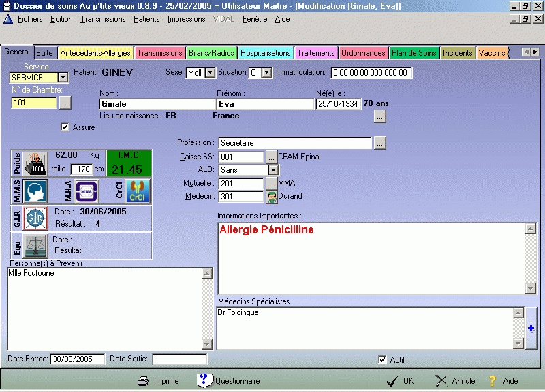The image size is (545, 392).
Task: Click the Immatriculation number field
Action: click(x=371, y=73)
